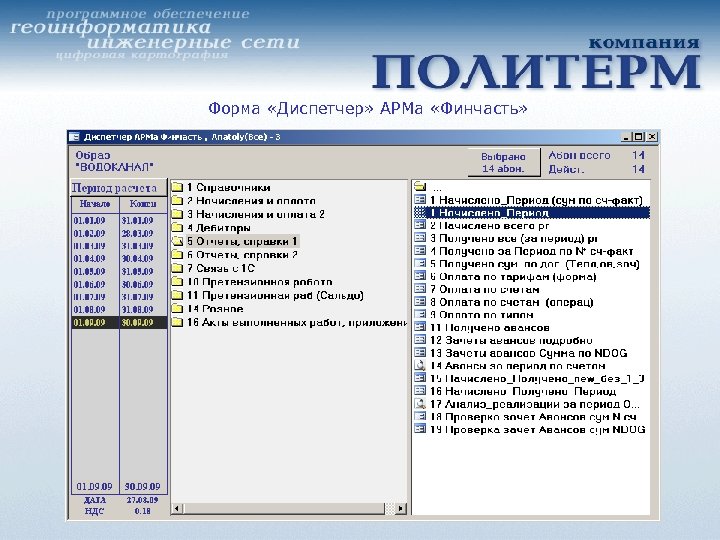720x540 pixels.
Task: Click the Абон всего count label
Action: pyautogui.click(x=579, y=155)
